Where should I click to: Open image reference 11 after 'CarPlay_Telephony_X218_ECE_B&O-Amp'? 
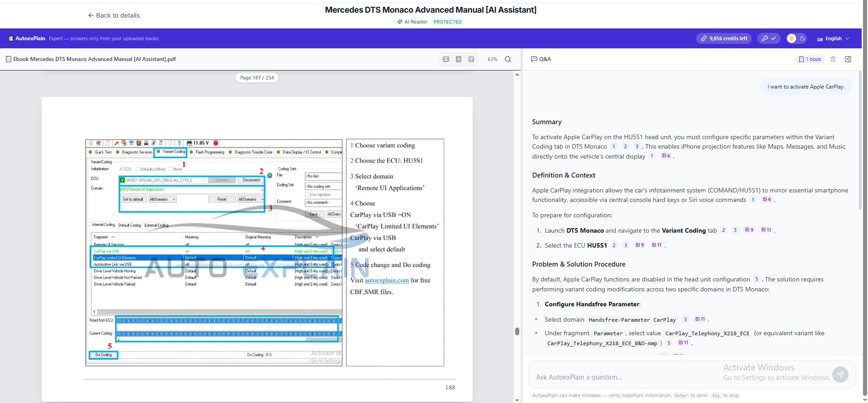(683, 342)
